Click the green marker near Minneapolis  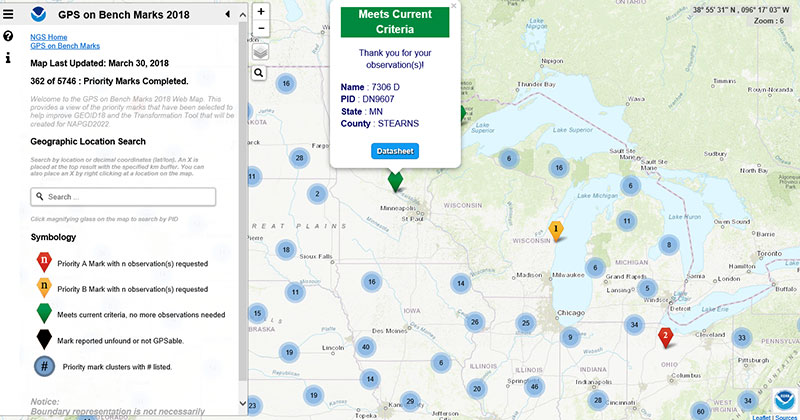[395, 181]
